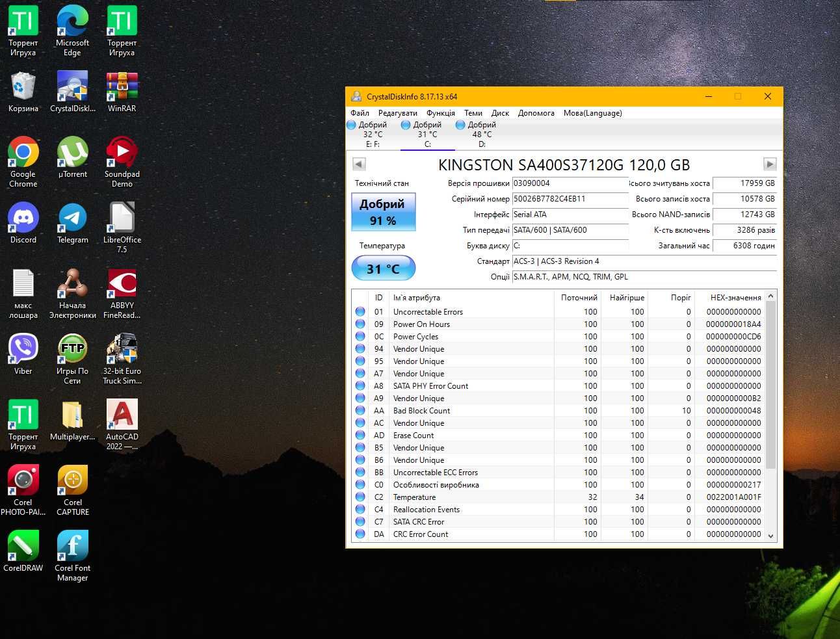Launch Soundpad Demo shortcut
The width and height of the screenshot is (840, 639).
pos(122,162)
